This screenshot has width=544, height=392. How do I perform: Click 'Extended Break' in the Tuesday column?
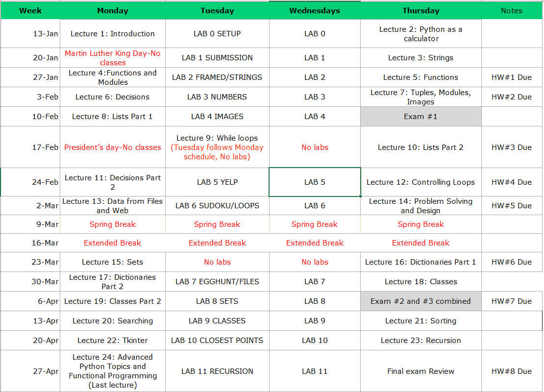click(x=217, y=243)
